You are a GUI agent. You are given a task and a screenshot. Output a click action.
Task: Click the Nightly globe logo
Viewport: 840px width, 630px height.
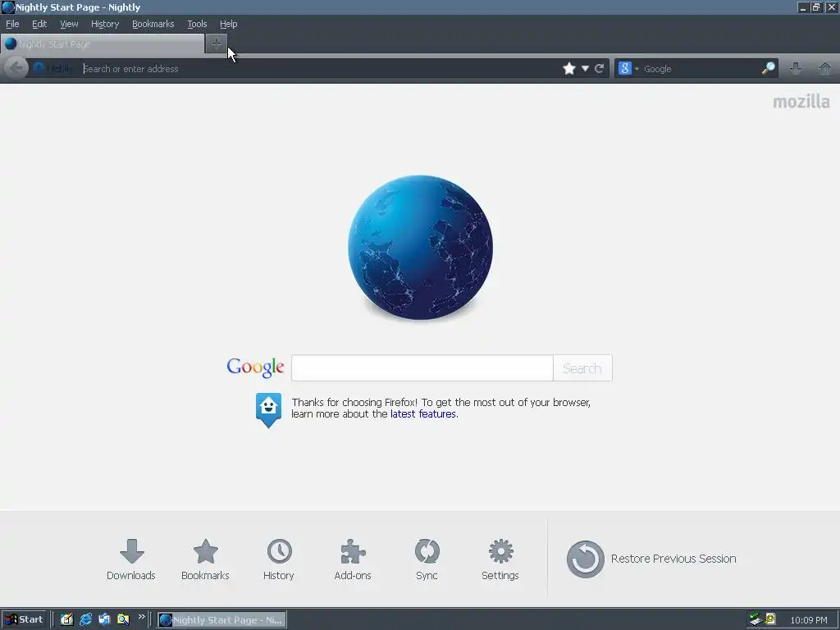click(421, 247)
